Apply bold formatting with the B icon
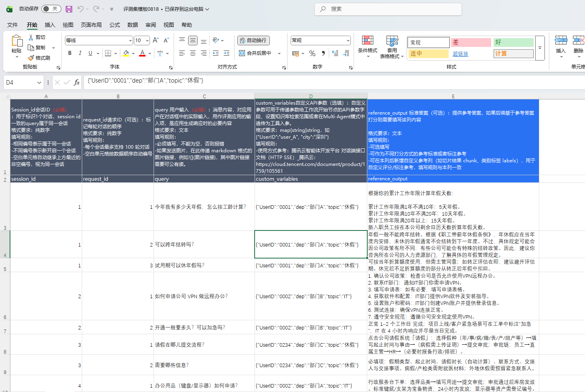The width and height of the screenshot is (585, 392). [x=70, y=53]
